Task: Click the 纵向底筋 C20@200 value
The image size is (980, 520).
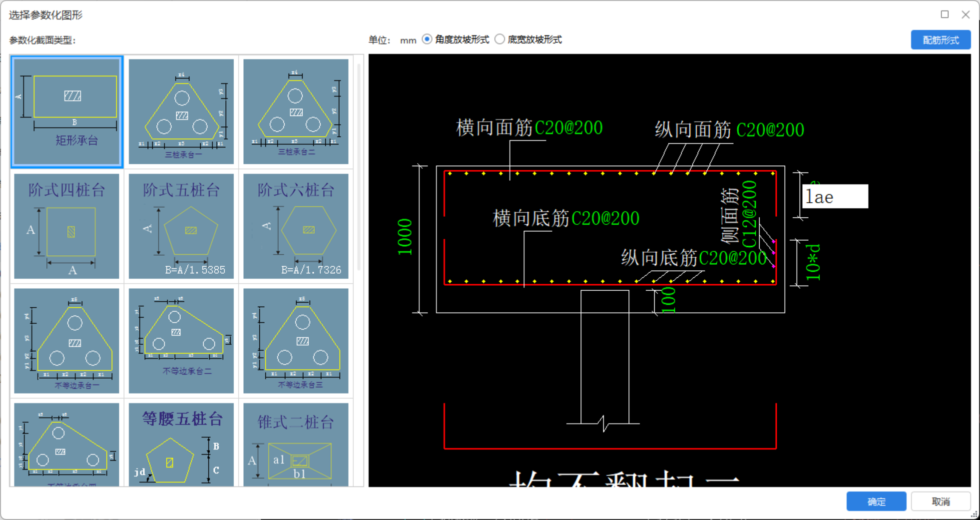Action: tap(733, 258)
